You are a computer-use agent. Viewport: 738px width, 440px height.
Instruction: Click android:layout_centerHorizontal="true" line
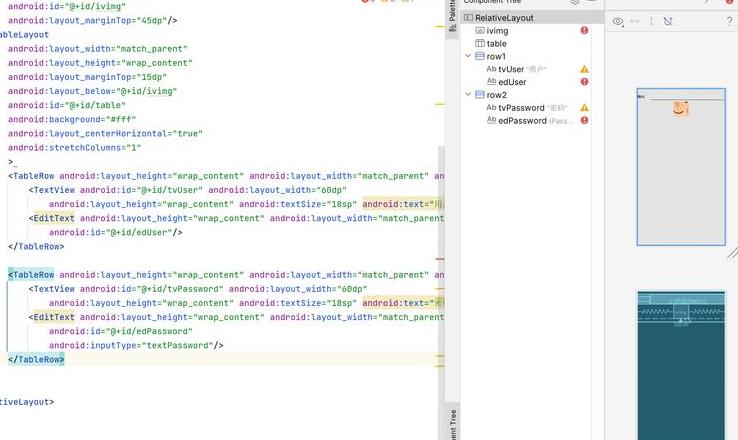(x=105, y=134)
